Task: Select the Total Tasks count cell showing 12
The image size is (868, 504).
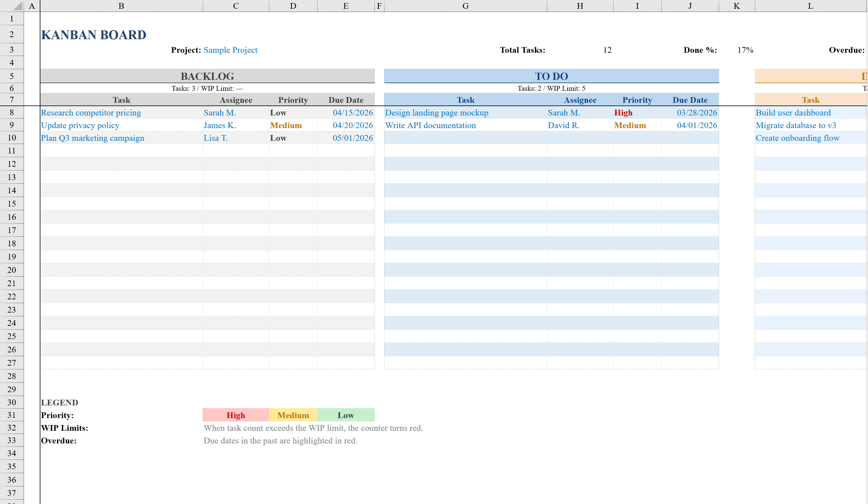Action: 607,50
